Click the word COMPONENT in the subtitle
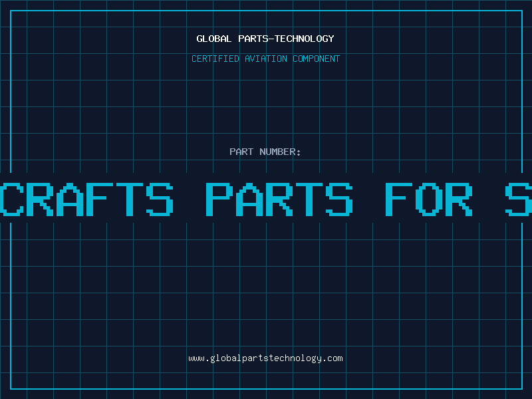Image resolution: width=532 pixels, height=399 pixels. coord(316,59)
